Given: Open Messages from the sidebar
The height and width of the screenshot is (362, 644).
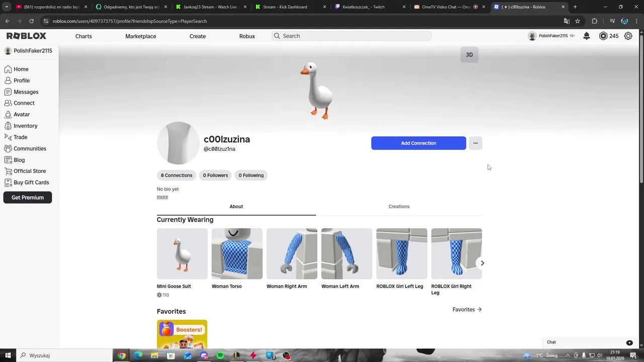Looking at the screenshot, I should 21,92.
